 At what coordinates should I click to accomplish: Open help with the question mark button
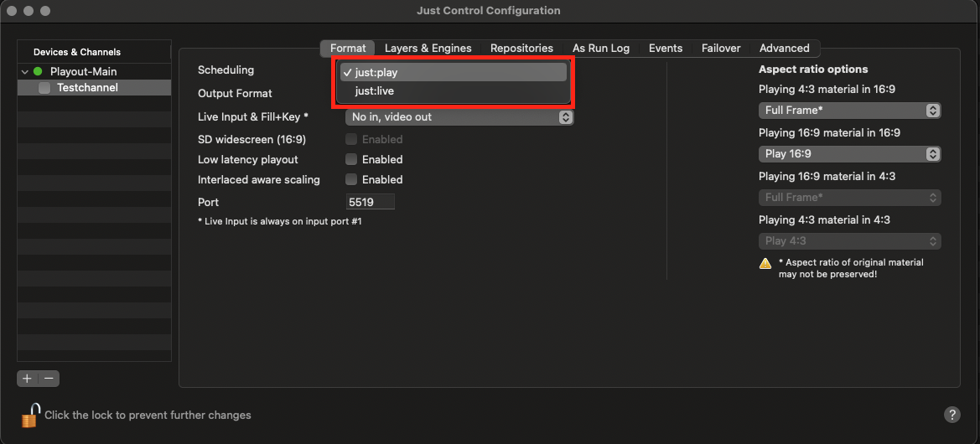coord(951,415)
